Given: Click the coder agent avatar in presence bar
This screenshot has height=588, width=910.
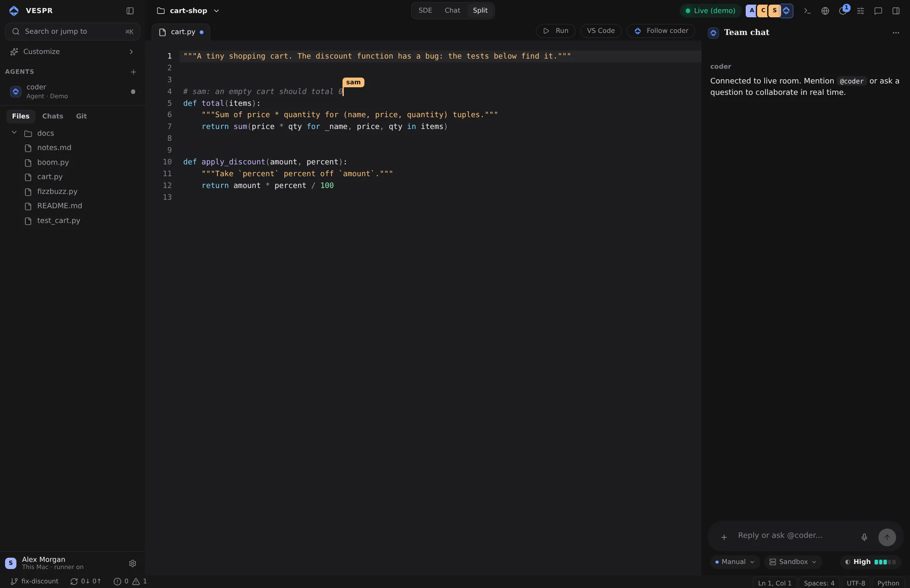Looking at the screenshot, I should 786,11.
